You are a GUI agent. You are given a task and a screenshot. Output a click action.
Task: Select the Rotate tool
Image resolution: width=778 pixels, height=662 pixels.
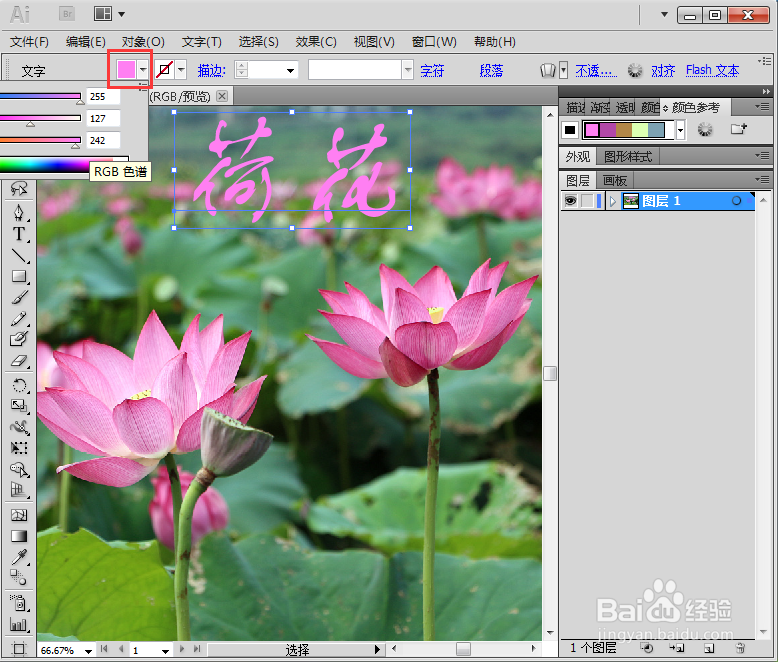19,385
